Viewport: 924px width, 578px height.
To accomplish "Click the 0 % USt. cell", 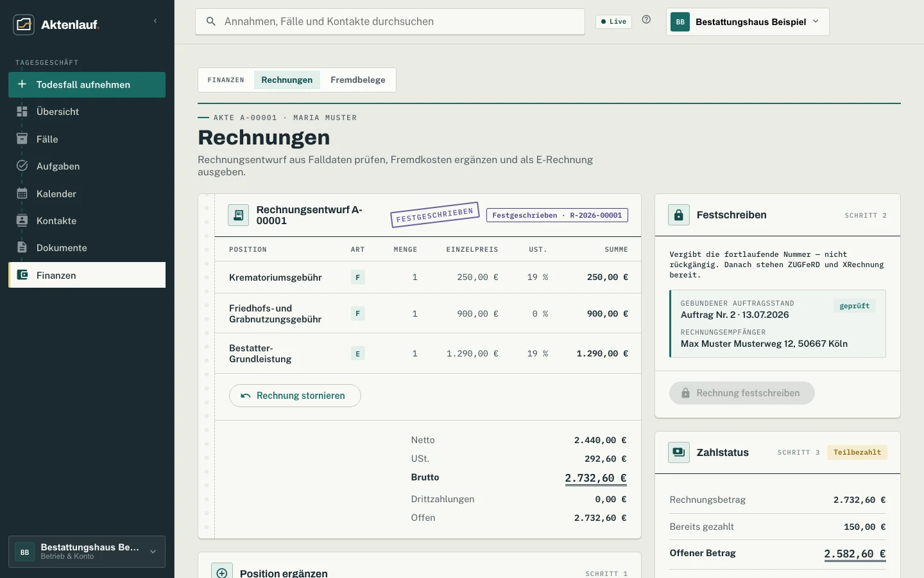I will (540, 313).
